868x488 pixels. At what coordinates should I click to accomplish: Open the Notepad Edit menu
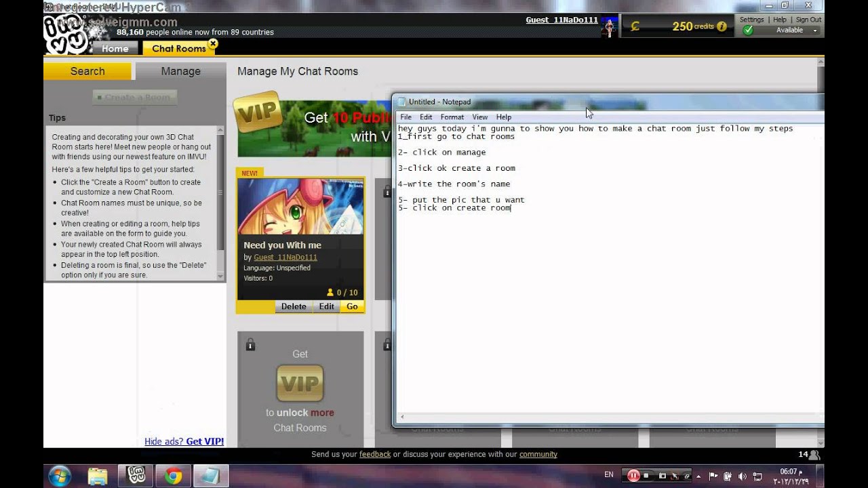[x=426, y=117]
